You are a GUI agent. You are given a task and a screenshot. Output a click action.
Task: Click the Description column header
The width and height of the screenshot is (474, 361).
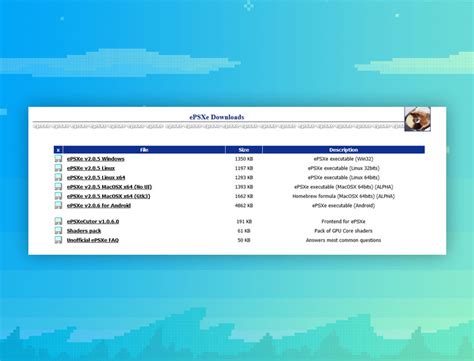[x=343, y=150]
